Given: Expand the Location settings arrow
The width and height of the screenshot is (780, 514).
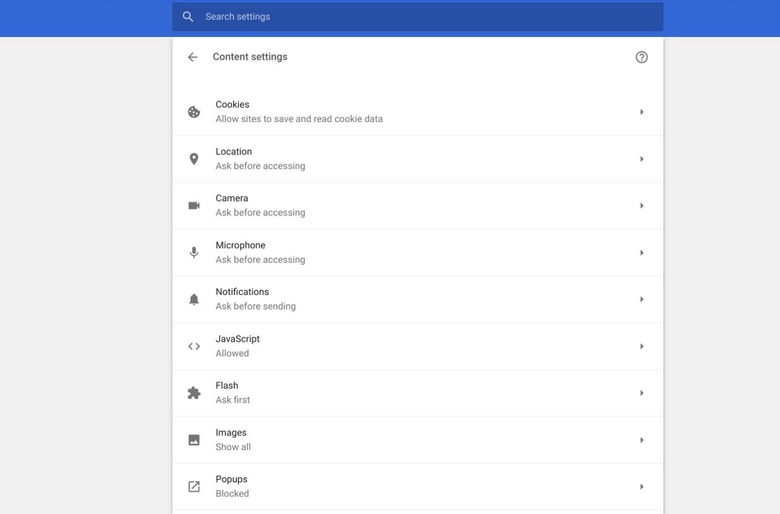Looking at the screenshot, I should click(641, 159).
